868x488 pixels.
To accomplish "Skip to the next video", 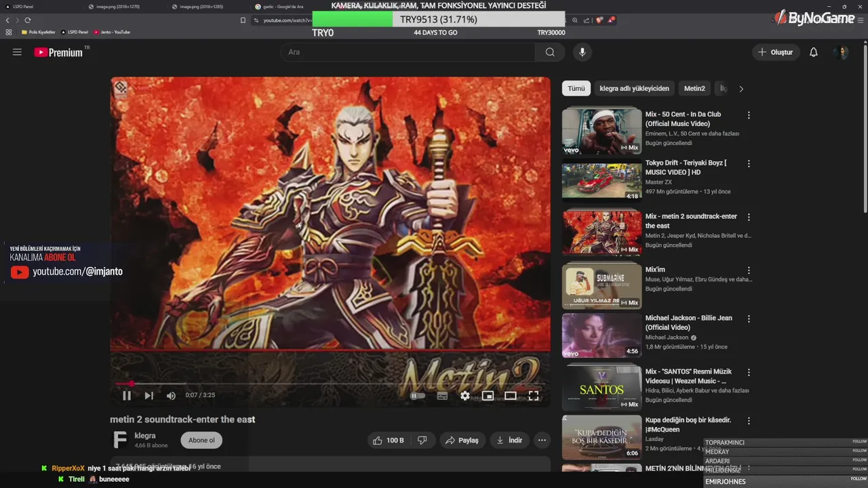I will (149, 396).
